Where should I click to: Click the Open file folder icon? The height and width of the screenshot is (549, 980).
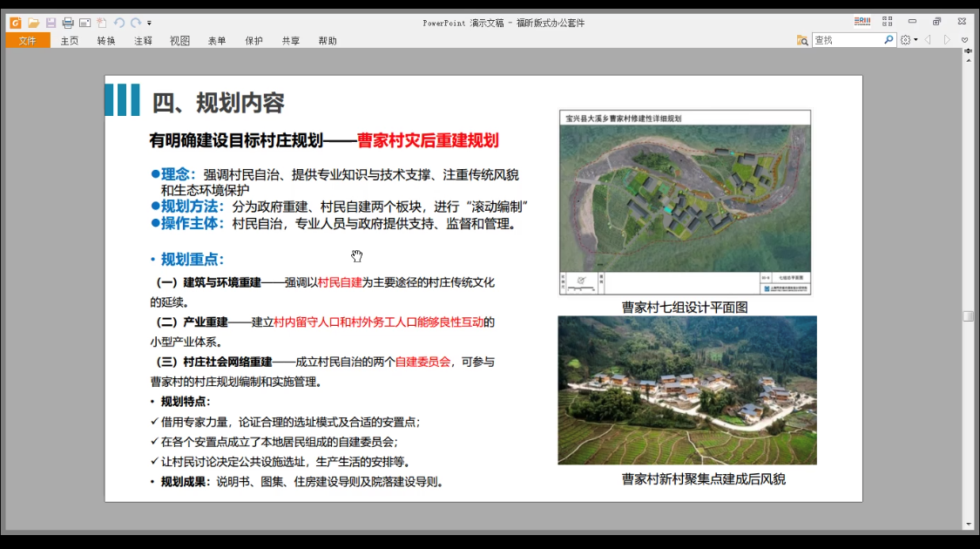(33, 23)
